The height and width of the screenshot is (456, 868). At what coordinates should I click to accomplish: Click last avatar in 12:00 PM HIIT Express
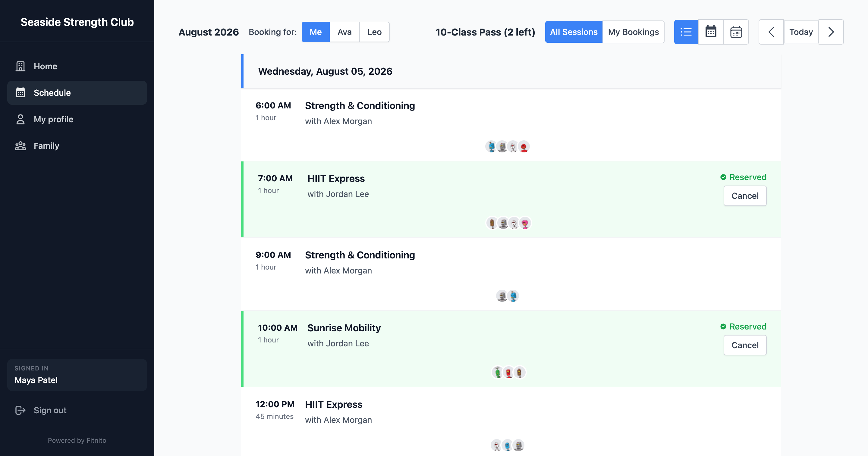click(518, 445)
